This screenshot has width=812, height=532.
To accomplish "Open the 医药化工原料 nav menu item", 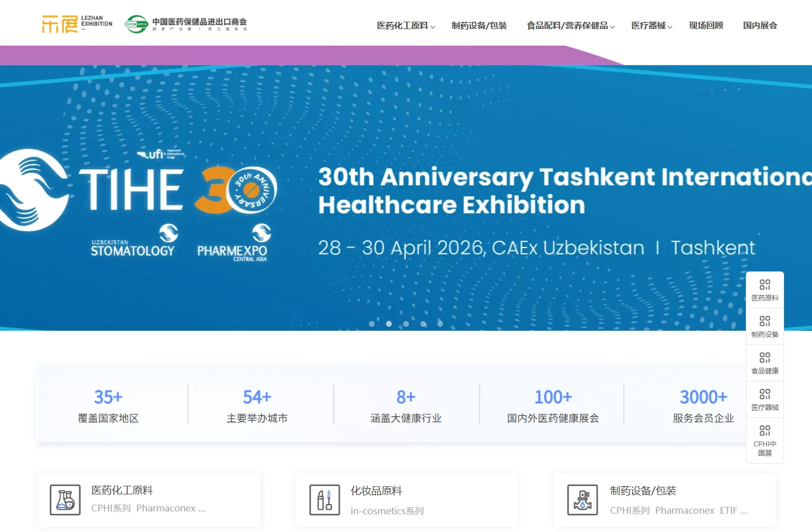I will [x=403, y=26].
